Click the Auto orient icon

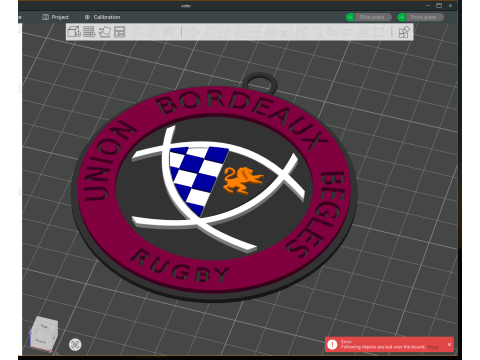pos(105,32)
